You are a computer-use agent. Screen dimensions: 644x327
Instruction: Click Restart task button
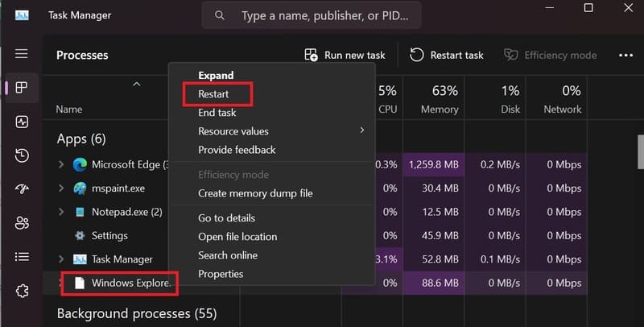(x=447, y=55)
